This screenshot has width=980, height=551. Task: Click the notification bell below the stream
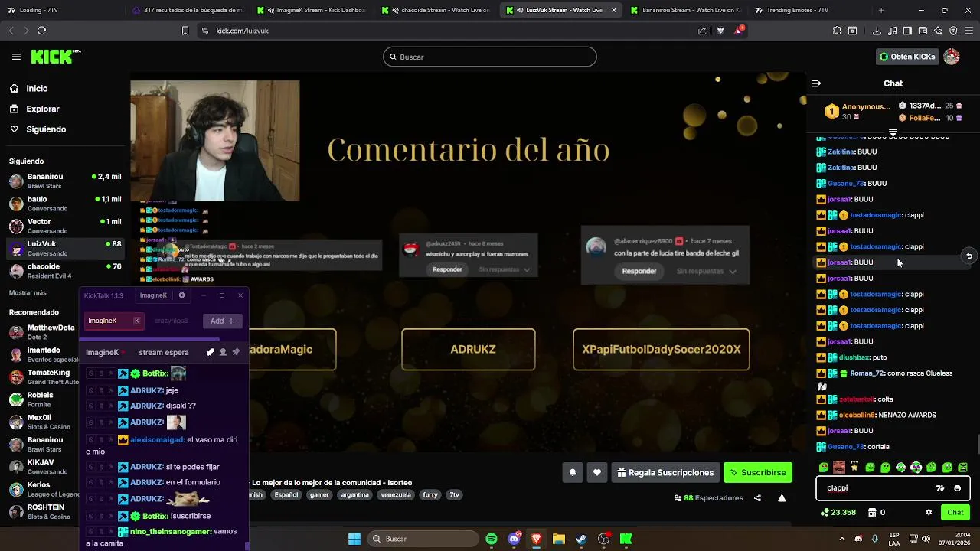pos(572,473)
